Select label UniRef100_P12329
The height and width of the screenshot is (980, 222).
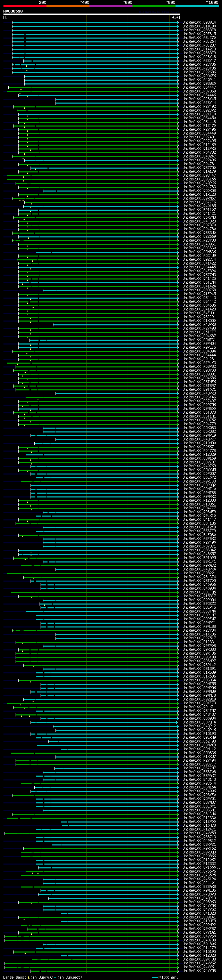(x=199, y=455)
